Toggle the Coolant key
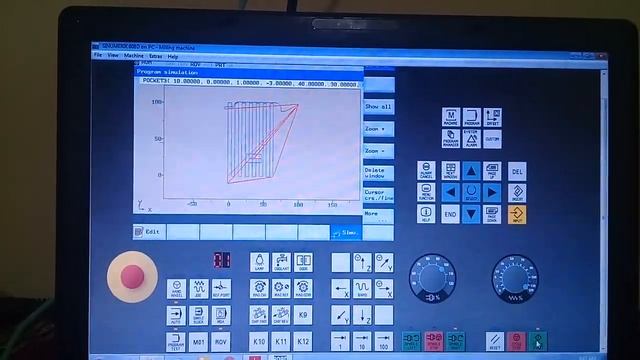 pyautogui.click(x=281, y=262)
